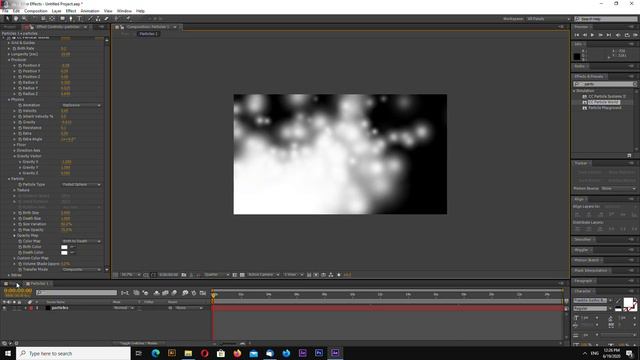Viewport: 640px width, 360px height.
Task: Toggle Velocity stopwatch
Action: (x=20, y=111)
